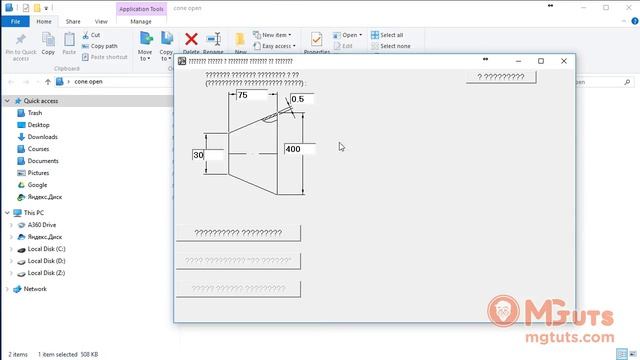Expand the Network tree node

pyautogui.click(x=7, y=289)
